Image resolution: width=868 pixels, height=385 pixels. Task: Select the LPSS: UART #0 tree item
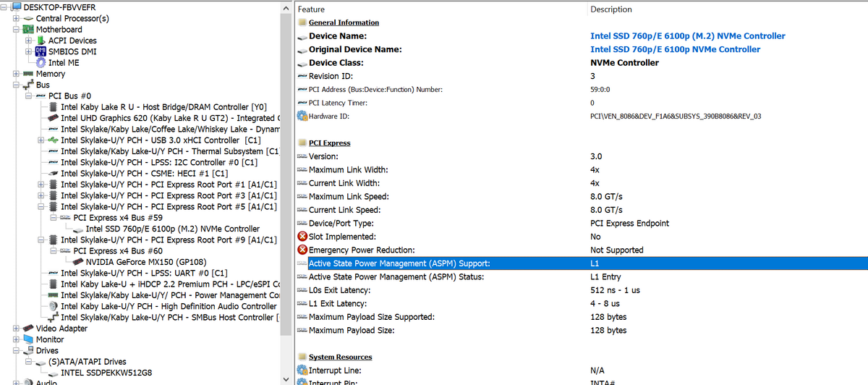pos(145,273)
